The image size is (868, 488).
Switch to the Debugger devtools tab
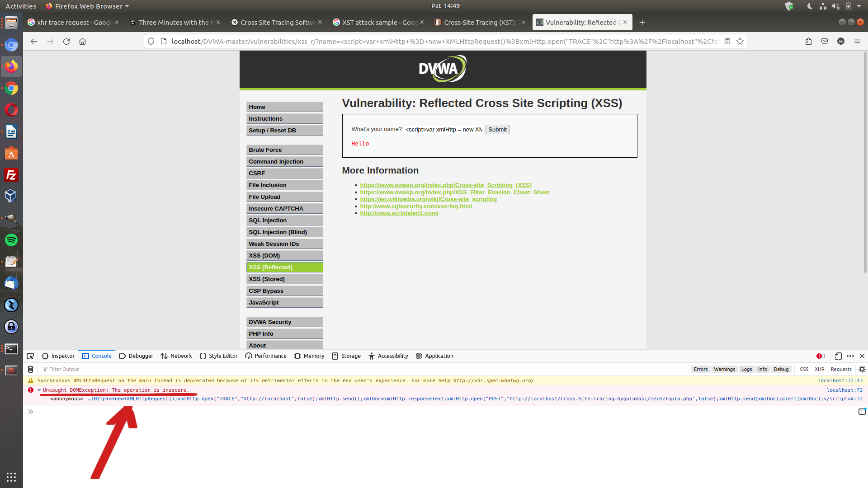pos(136,356)
